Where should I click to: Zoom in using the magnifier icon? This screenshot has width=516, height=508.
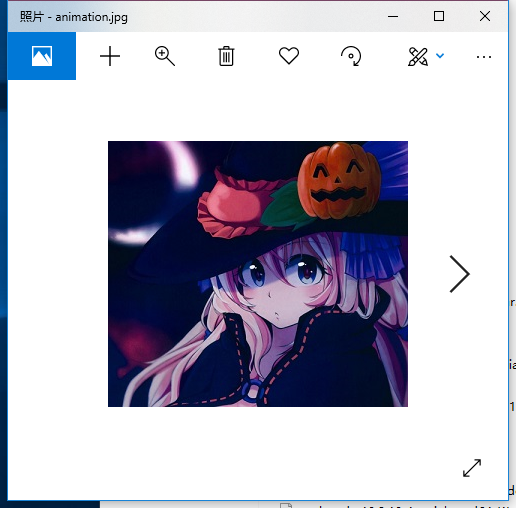pos(165,56)
